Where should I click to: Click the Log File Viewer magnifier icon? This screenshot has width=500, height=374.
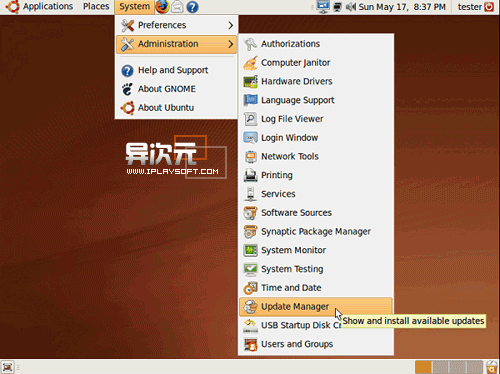(x=250, y=119)
